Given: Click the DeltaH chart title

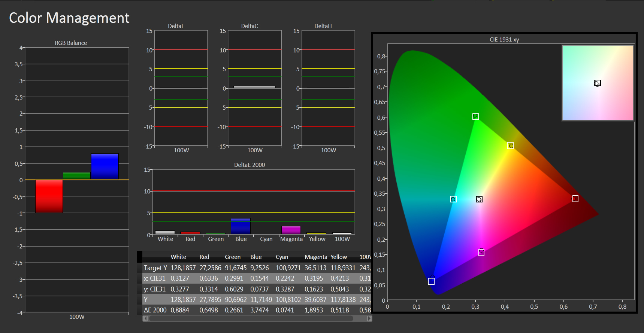Looking at the screenshot, I should click(x=323, y=26).
